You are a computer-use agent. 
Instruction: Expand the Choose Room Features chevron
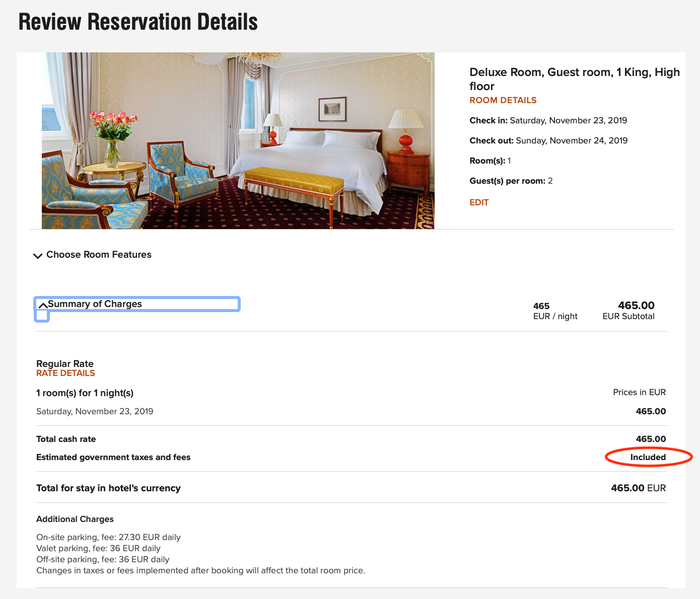[37, 256]
